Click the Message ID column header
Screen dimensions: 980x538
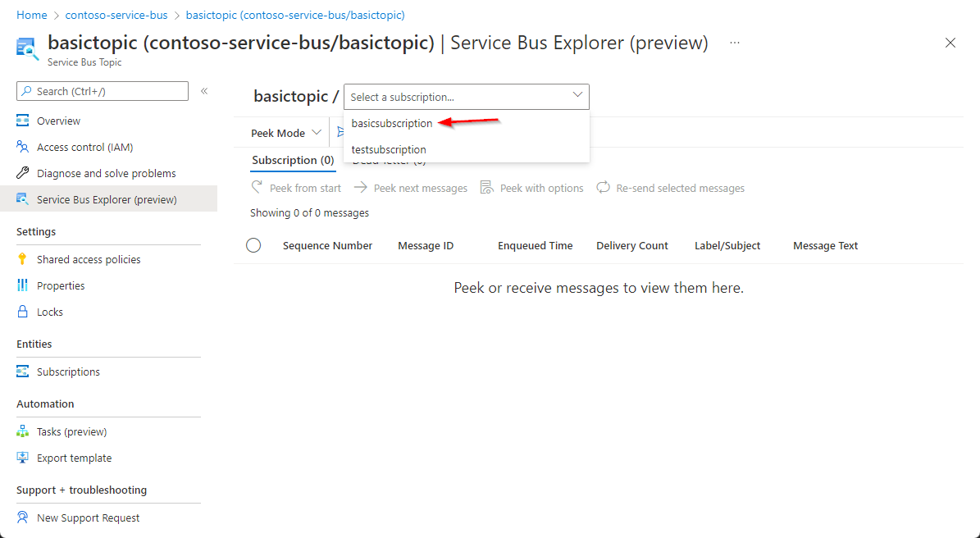[x=426, y=245]
